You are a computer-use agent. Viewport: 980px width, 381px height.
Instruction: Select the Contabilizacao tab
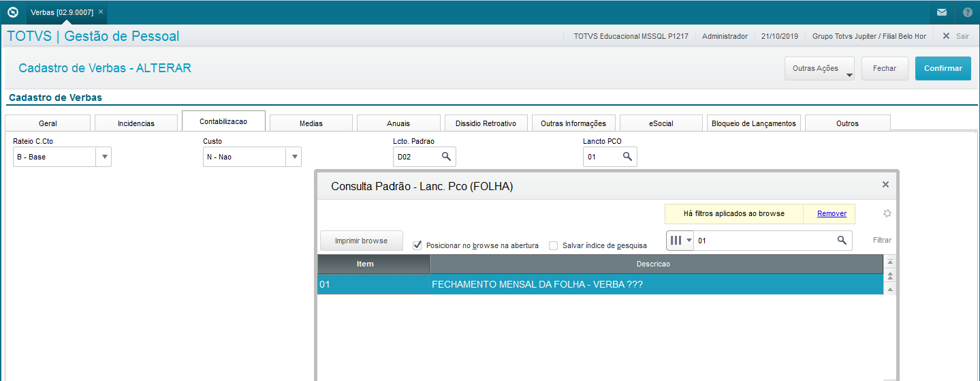[223, 121]
